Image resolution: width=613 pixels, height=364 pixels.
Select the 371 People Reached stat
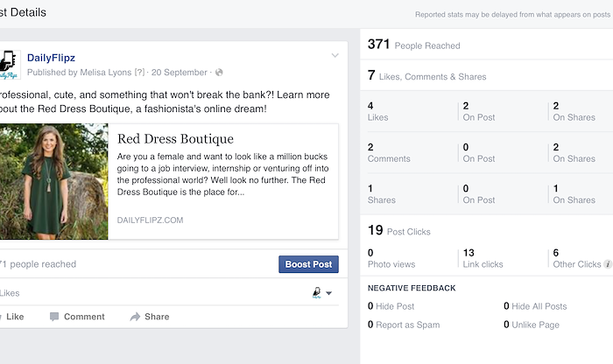tap(413, 45)
